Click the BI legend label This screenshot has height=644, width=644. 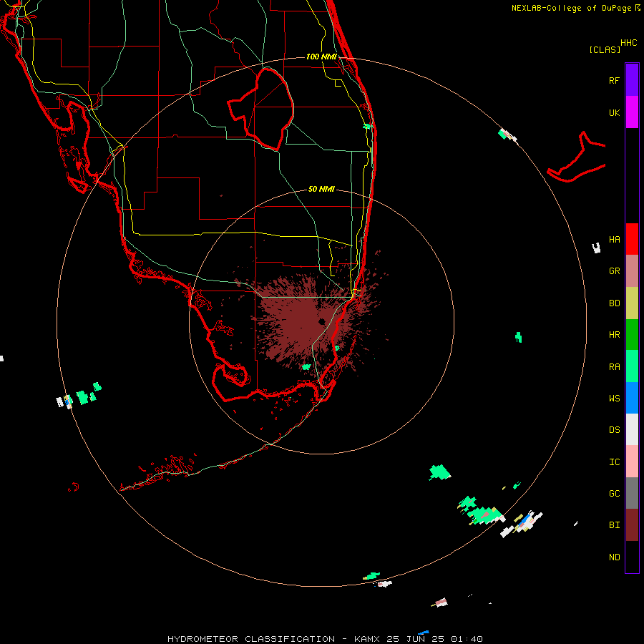(614, 525)
